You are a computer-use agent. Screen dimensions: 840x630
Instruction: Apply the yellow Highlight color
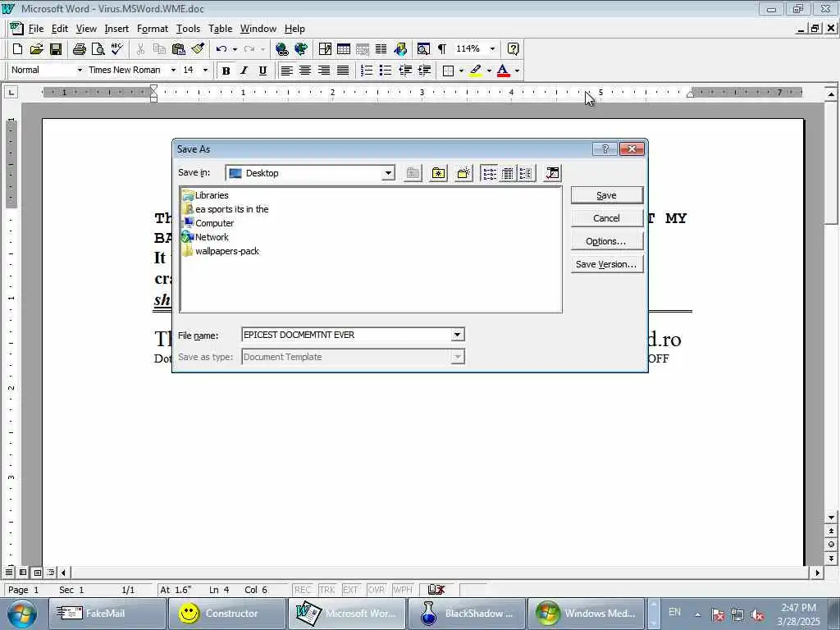click(475, 71)
